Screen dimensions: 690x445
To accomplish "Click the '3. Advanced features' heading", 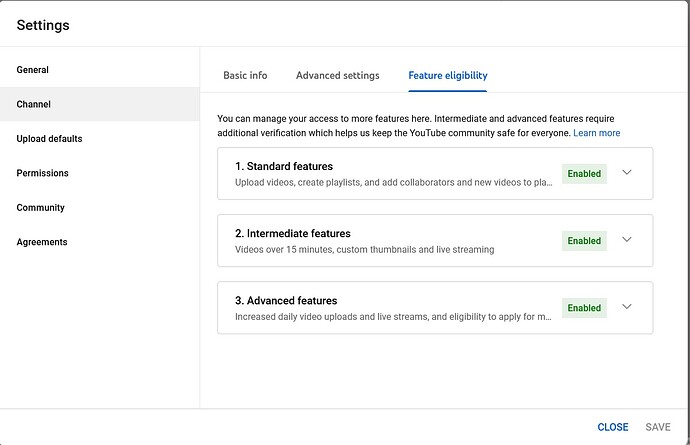I will 286,301.
